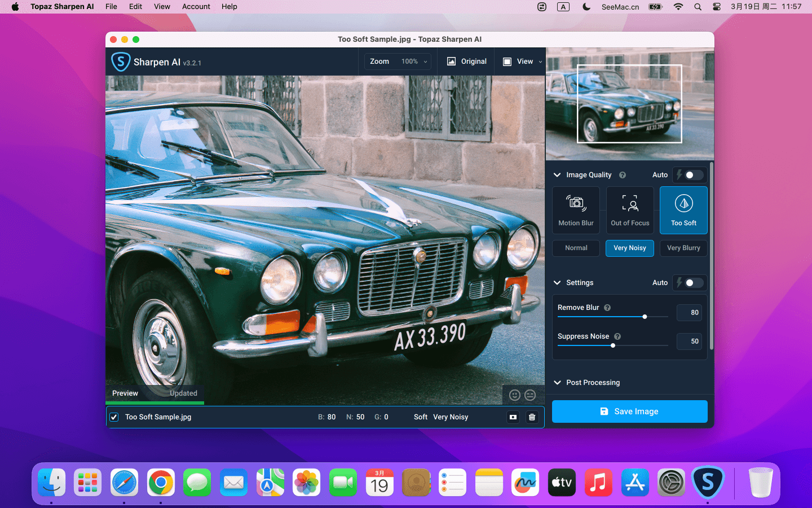Open the Zoom 100% dropdown
The image size is (812, 508).
(399, 62)
